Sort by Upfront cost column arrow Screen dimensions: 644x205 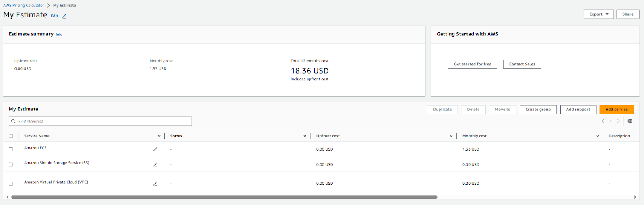pos(451,136)
